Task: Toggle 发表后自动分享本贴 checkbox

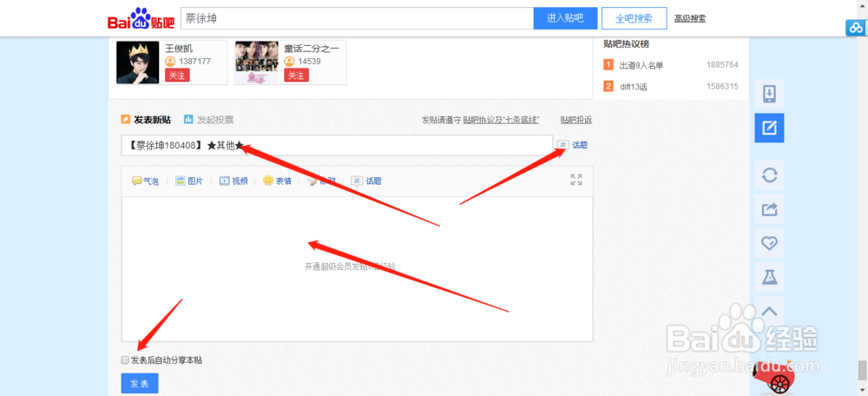Action: tap(125, 360)
